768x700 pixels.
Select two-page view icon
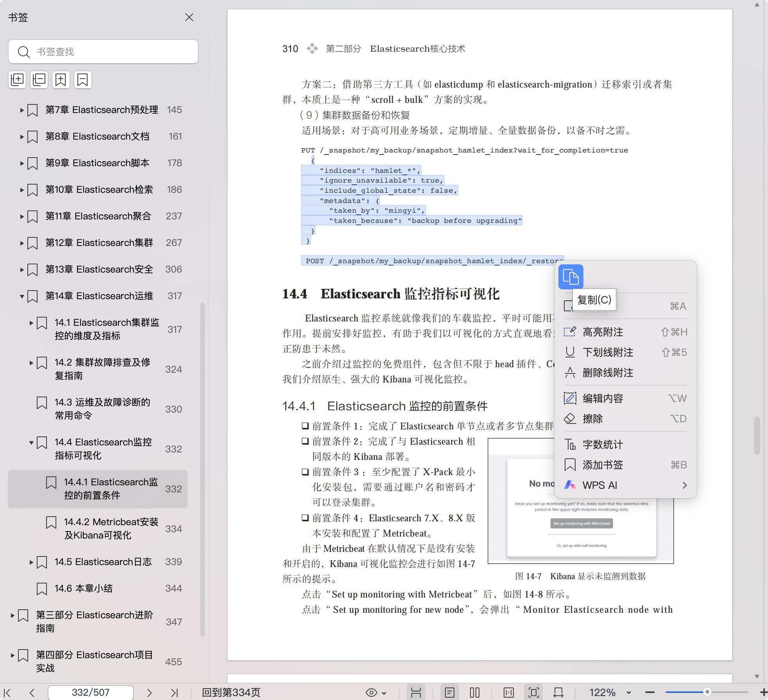pos(475,693)
